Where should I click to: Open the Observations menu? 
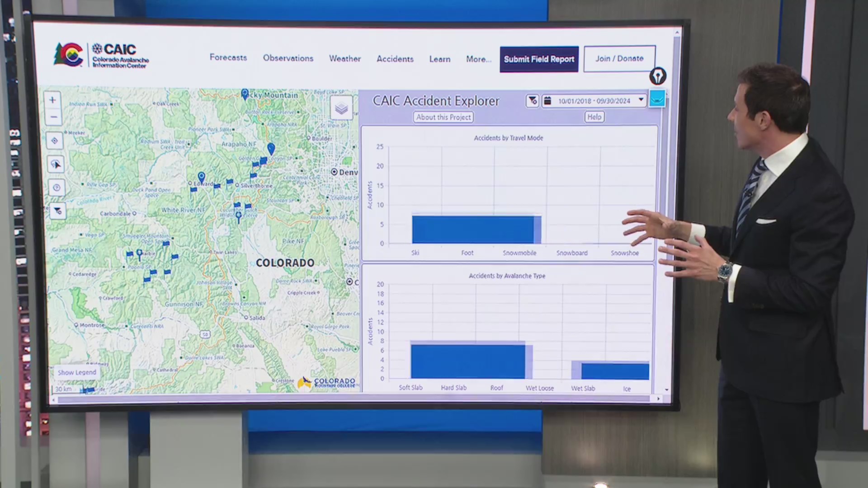288,58
